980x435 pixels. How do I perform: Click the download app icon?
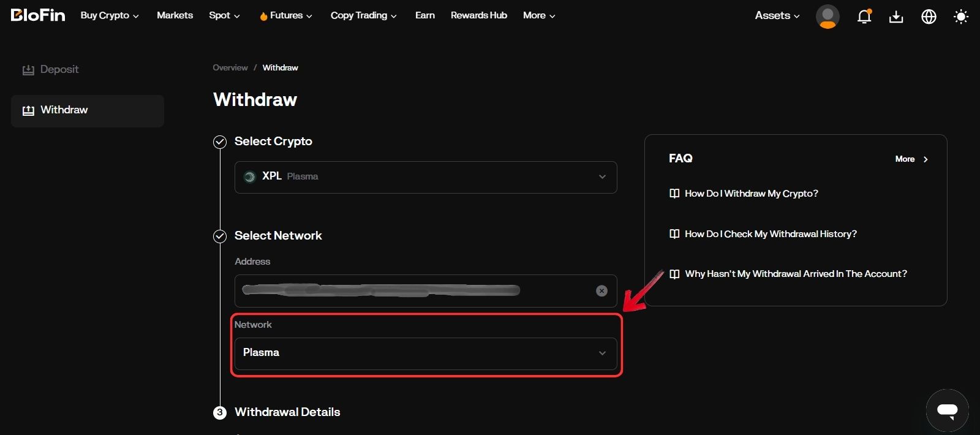coord(895,17)
